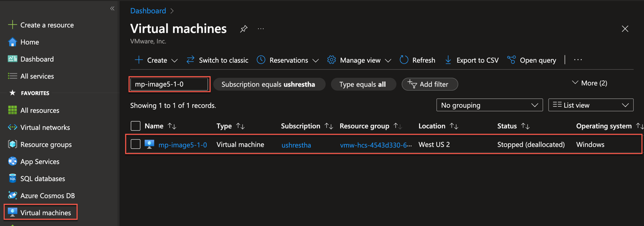Check the select-all header checkbox
This screenshot has width=644, height=226.
point(135,126)
